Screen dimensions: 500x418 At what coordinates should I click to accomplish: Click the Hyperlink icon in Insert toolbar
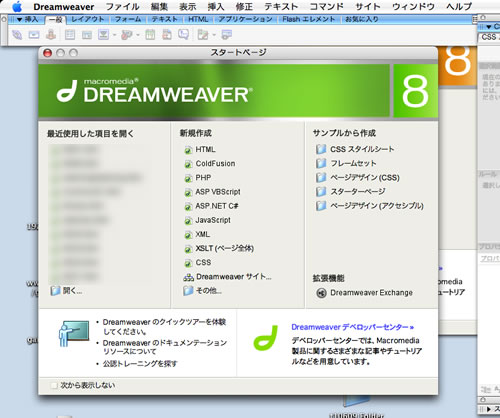pyautogui.click(x=17, y=35)
